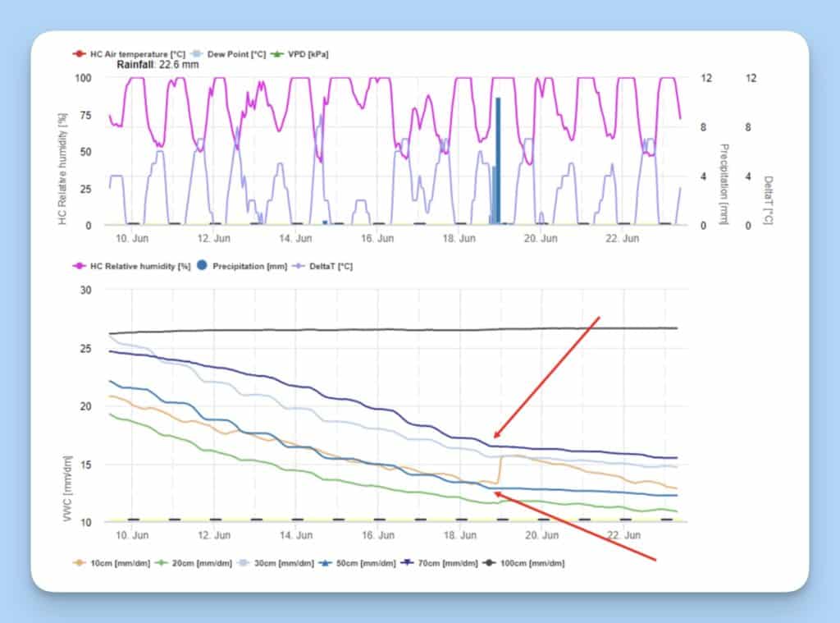The width and height of the screenshot is (840, 623).
Task: Click the 50cm triangle legend marker
Action: tap(325, 563)
